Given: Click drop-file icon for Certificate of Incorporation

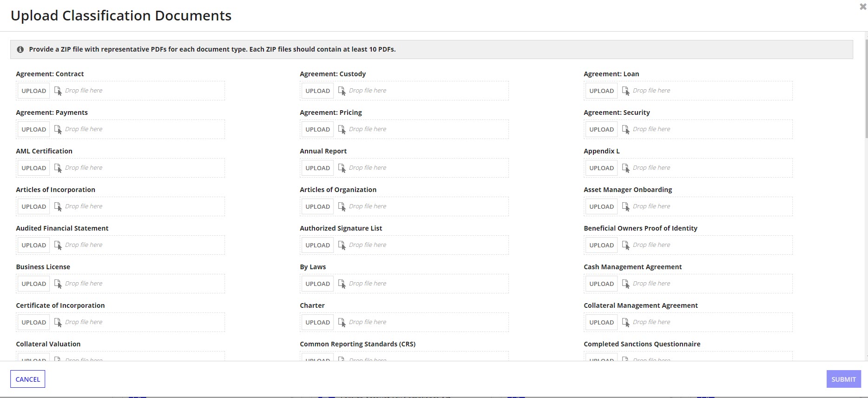Looking at the screenshot, I should (58, 322).
